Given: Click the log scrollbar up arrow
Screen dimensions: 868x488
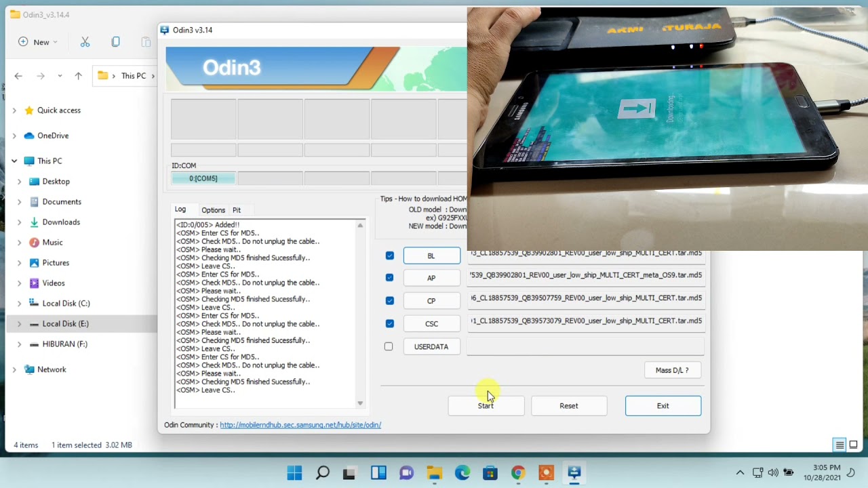Looking at the screenshot, I should [360, 225].
